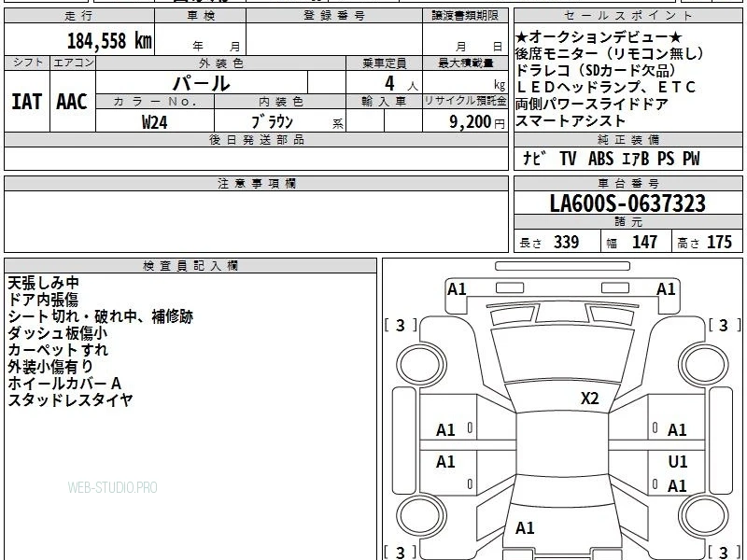The height and width of the screenshot is (560, 747).
Task: Click the seating capacity 4 人
Action: pos(402,84)
